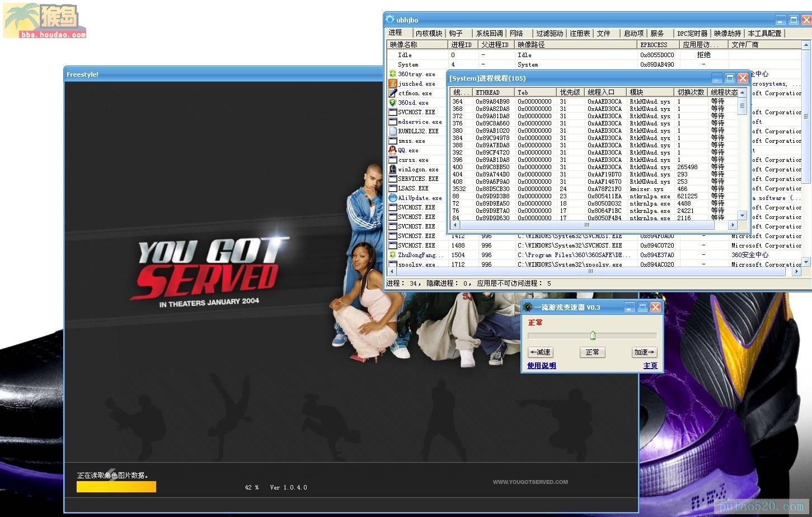Sort threads by ETHREAD column
Viewport: 812px width, 517px height.
pyautogui.click(x=494, y=92)
